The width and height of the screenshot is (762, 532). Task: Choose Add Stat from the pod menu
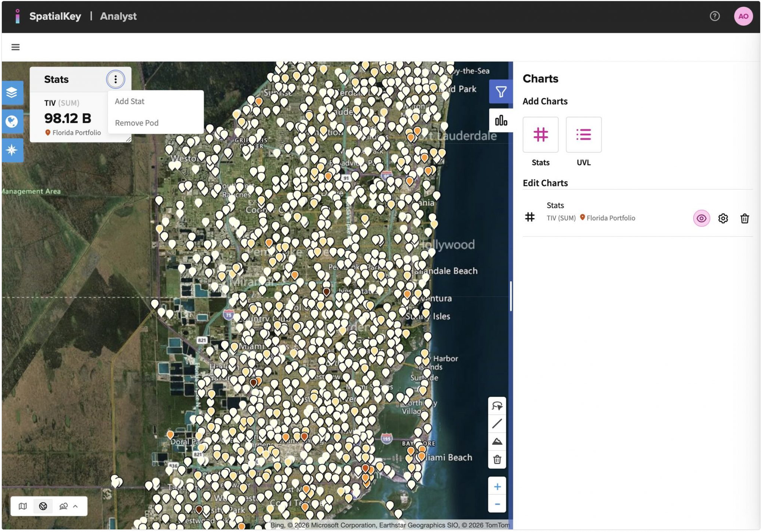tap(130, 101)
